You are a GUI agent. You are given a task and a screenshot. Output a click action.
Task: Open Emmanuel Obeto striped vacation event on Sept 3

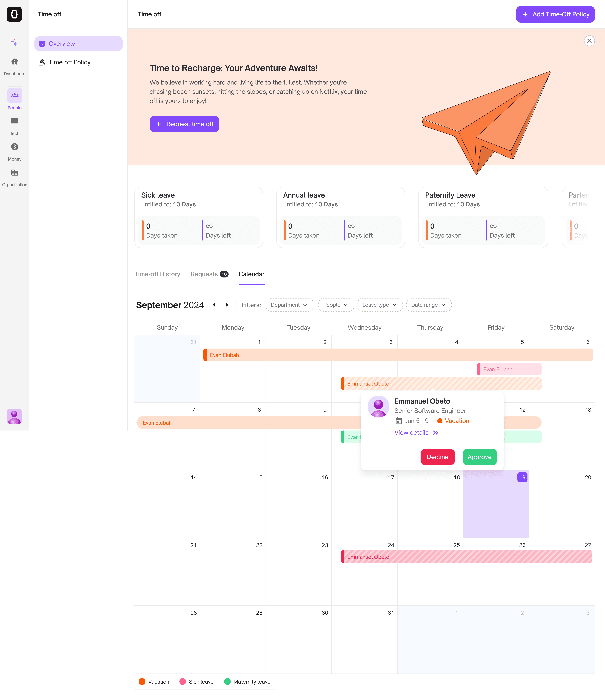pos(441,383)
